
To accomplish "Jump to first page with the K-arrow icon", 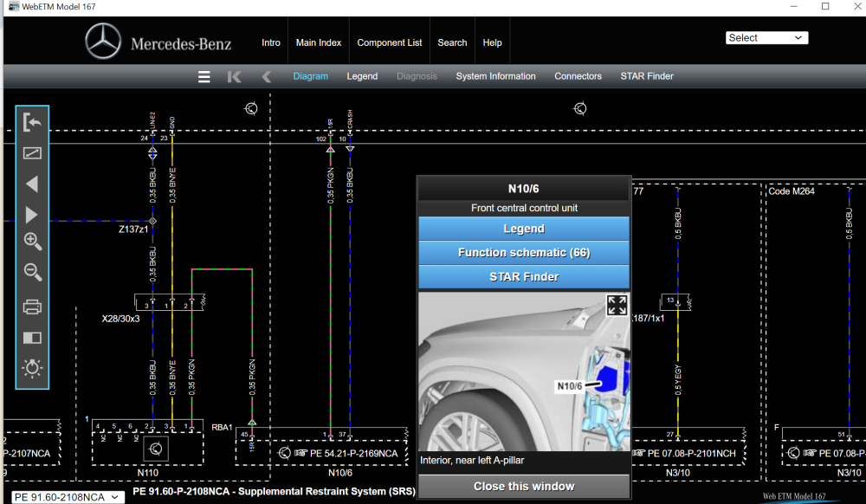I will [234, 77].
